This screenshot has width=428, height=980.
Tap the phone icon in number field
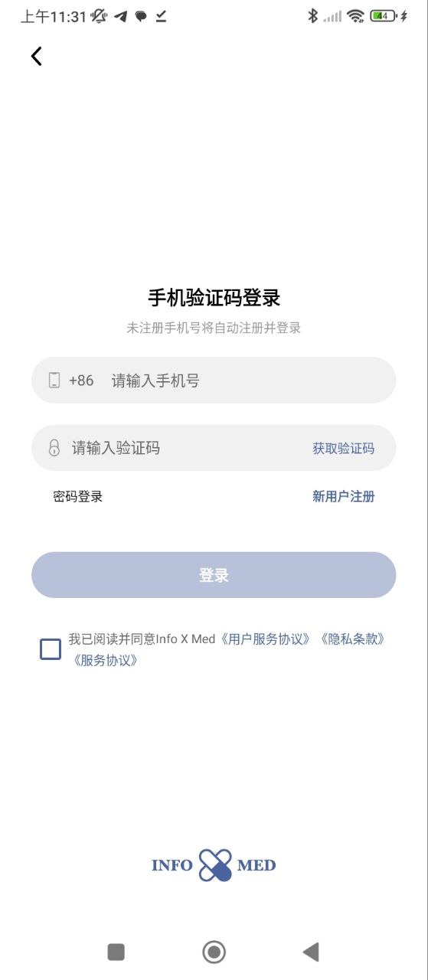click(x=54, y=380)
